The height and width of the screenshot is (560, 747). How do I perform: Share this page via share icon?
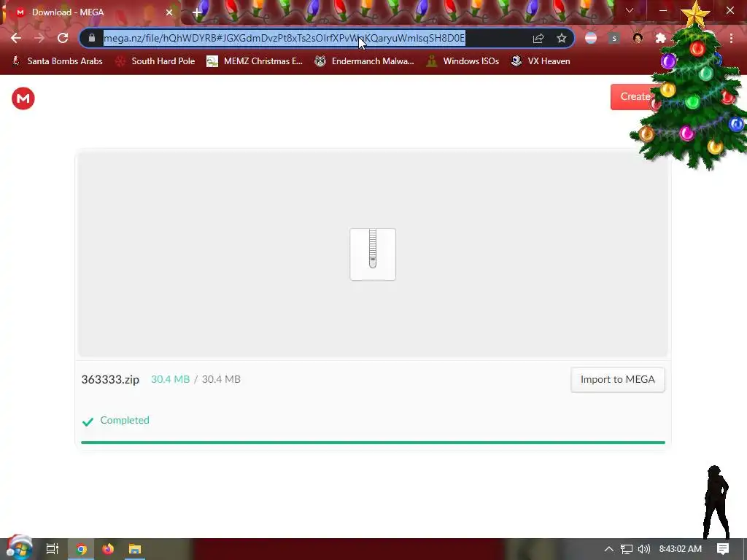[538, 38]
